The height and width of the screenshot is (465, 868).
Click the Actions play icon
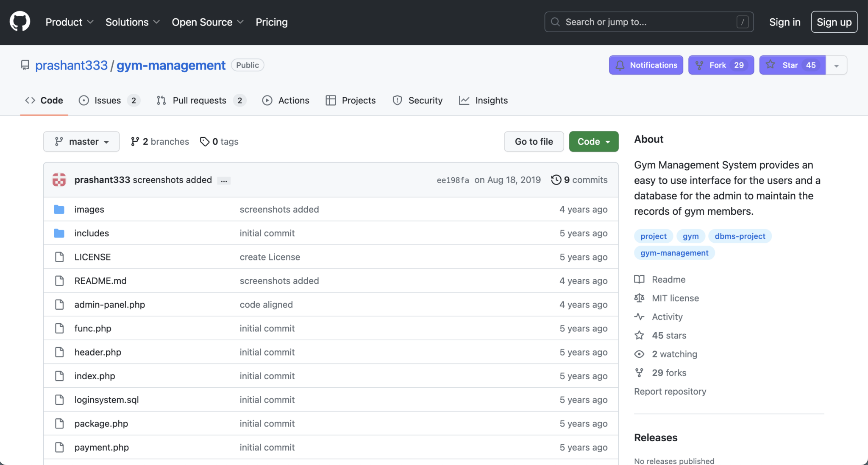267,100
